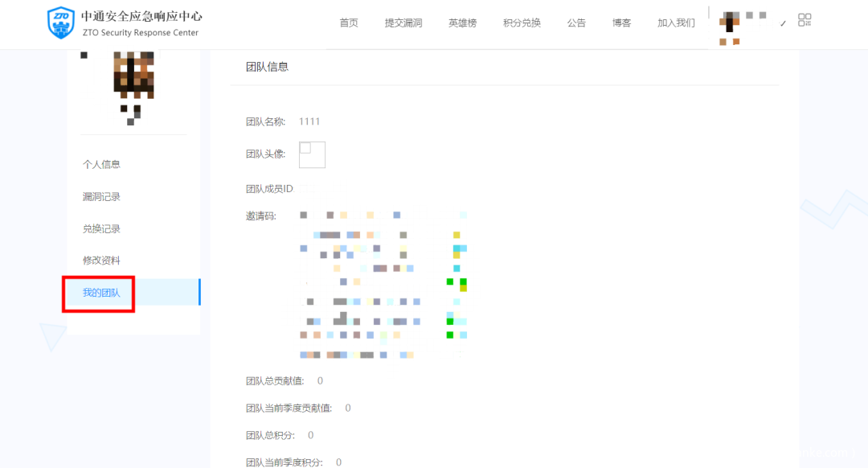Click the 团队当前季度贡献值 label
Image resolution: width=868 pixels, height=468 pixels.
pos(289,408)
